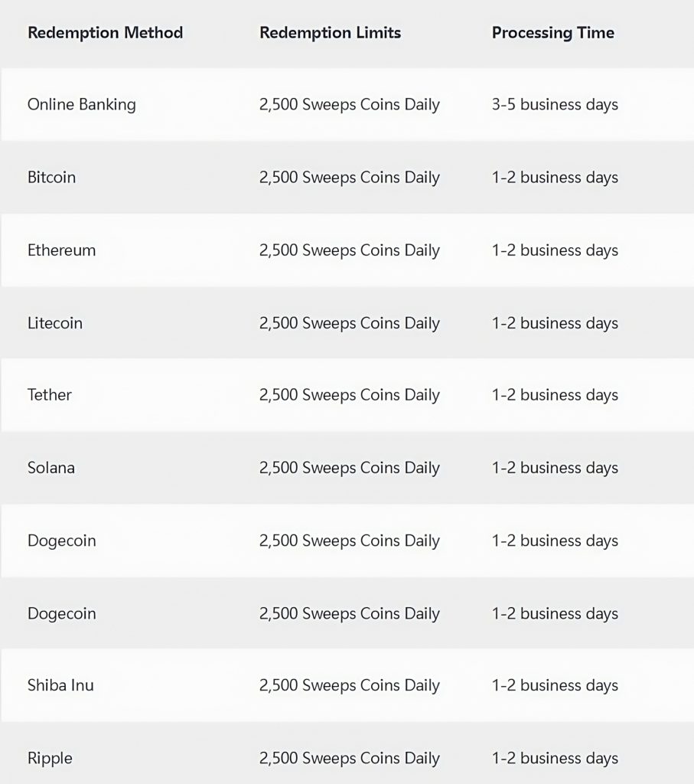This screenshot has height=784, width=694.
Task: Select the Litecoin redemption method
Action: (x=55, y=323)
